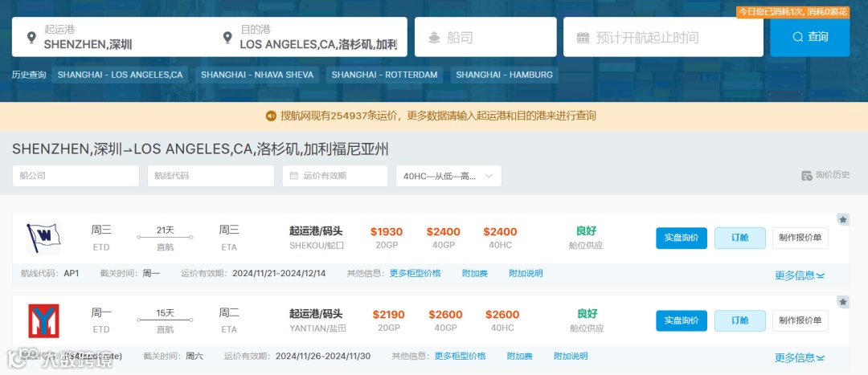The height and width of the screenshot is (375, 868).
Task: Click the YANTIAN terminal label
Action: click(317, 328)
